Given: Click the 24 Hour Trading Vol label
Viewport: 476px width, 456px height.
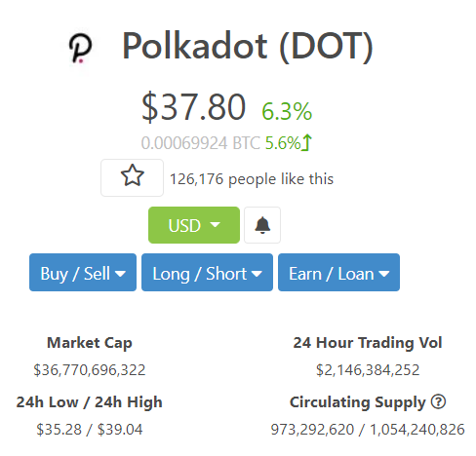Looking at the screenshot, I should pyautogui.click(x=368, y=343).
